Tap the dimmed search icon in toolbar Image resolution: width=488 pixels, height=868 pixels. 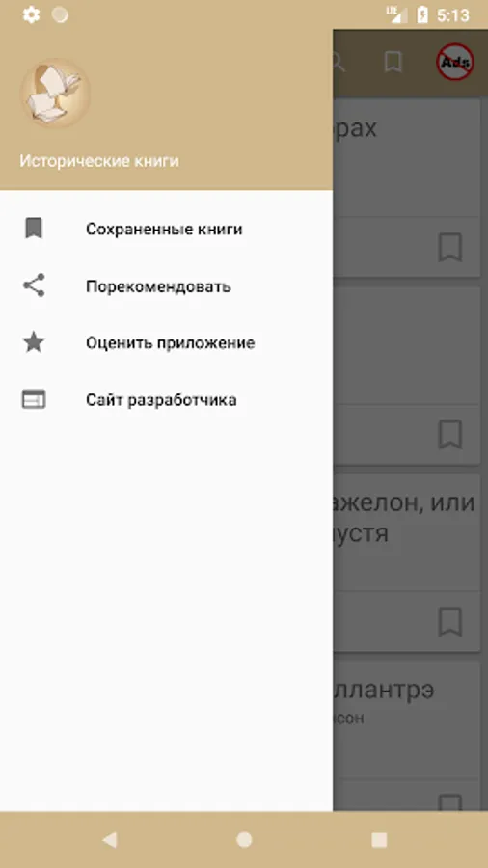[x=338, y=63]
